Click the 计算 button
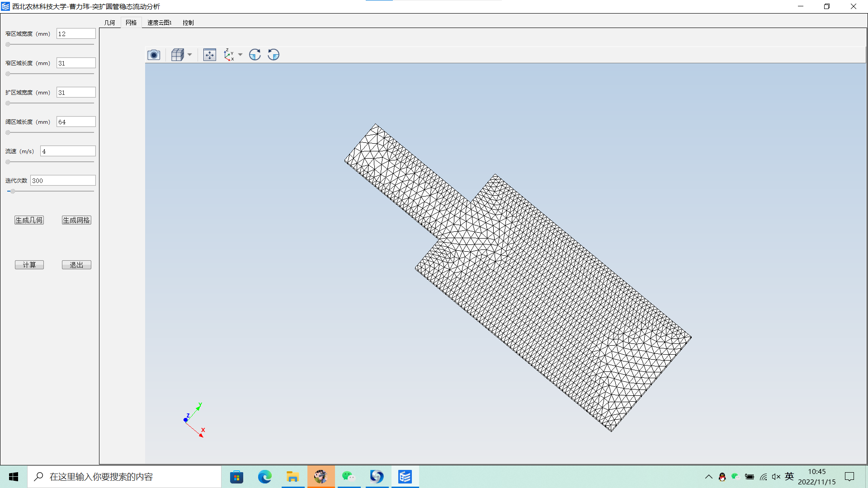This screenshot has width=868, height=488. click(29, 265)
